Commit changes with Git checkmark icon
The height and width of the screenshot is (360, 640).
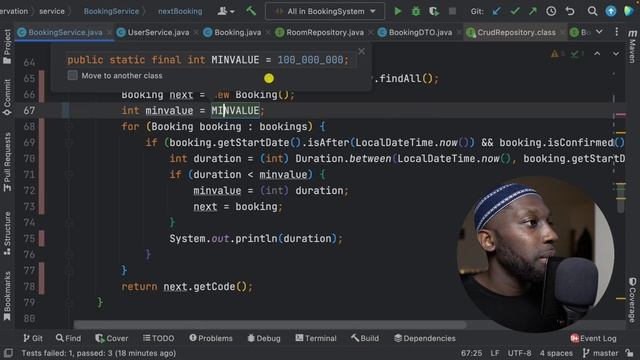[x=515, y=11]
